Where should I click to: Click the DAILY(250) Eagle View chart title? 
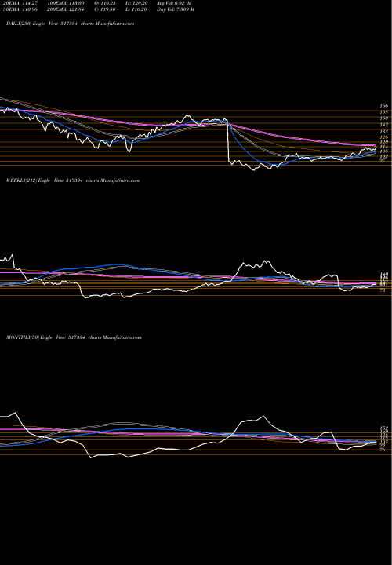click(x=71, y=24)
